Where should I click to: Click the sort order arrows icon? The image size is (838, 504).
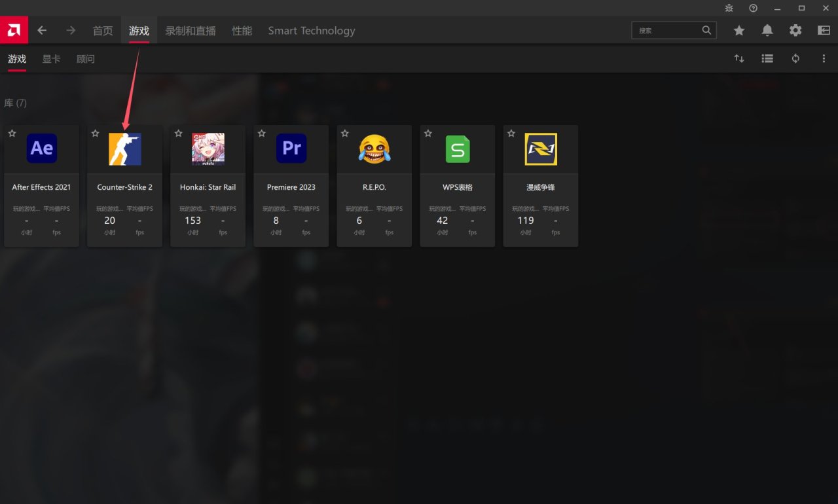pos(739,58)
